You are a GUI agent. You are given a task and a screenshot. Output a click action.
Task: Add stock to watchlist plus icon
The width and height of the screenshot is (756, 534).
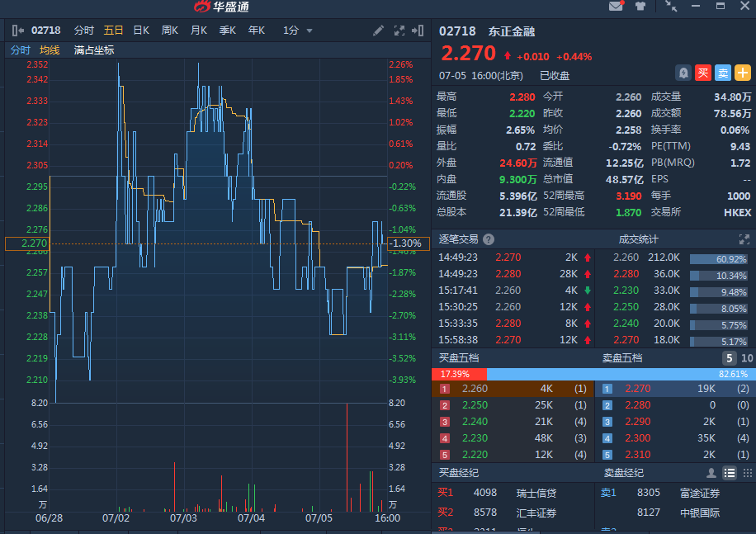743,73
